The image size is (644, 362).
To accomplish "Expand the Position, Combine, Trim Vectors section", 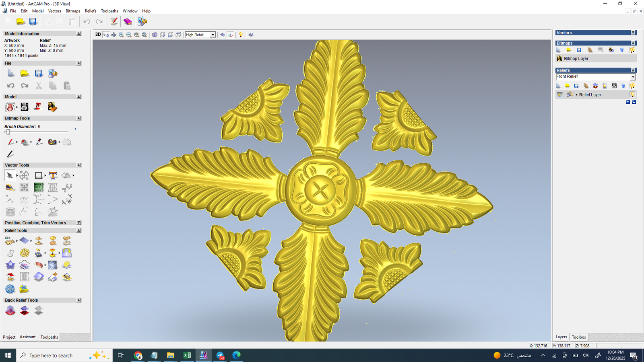I will pos(78,222).
